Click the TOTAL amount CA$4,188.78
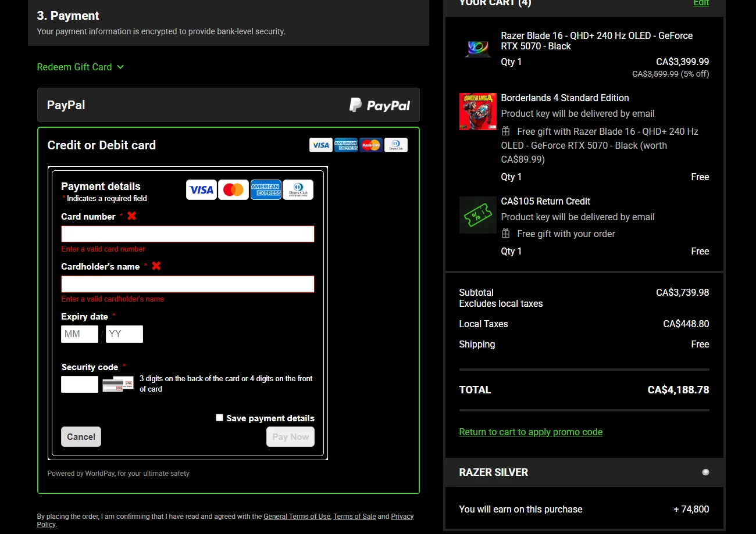The width and height of the screenshot is (756, 534). 678,390
